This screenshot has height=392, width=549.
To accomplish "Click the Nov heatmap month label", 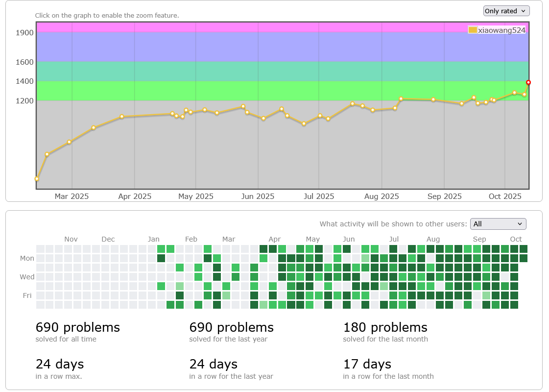I will click(x=71, y=239).
